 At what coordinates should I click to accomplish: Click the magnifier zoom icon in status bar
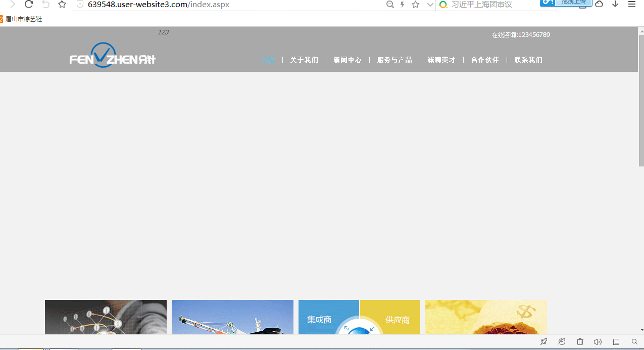pos(634,342)
